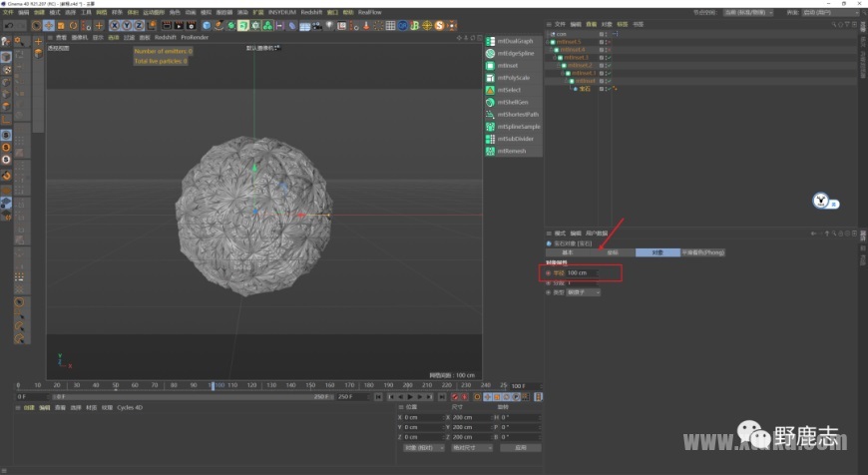868x475 pixels.
Task: Collapse the mtInset.2 hierarchy
Action: pyautogui.click(x=559, y=65)
